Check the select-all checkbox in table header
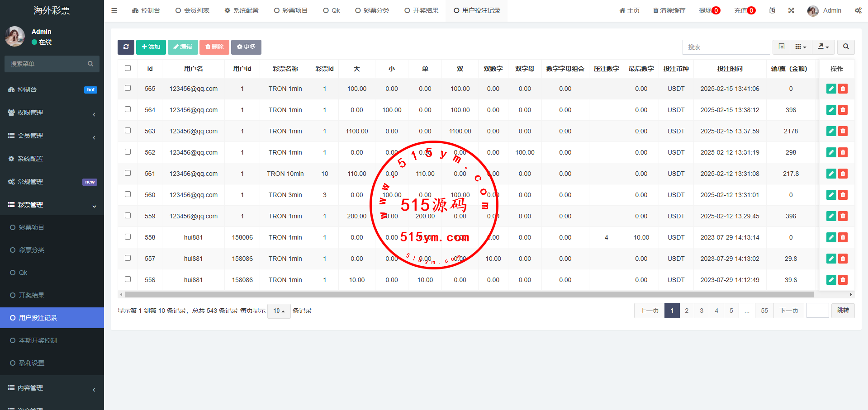 (x=128, y=68)
